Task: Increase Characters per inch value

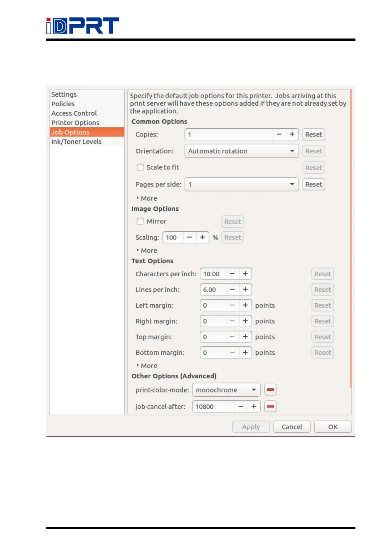Action: [x=245, y=274]
